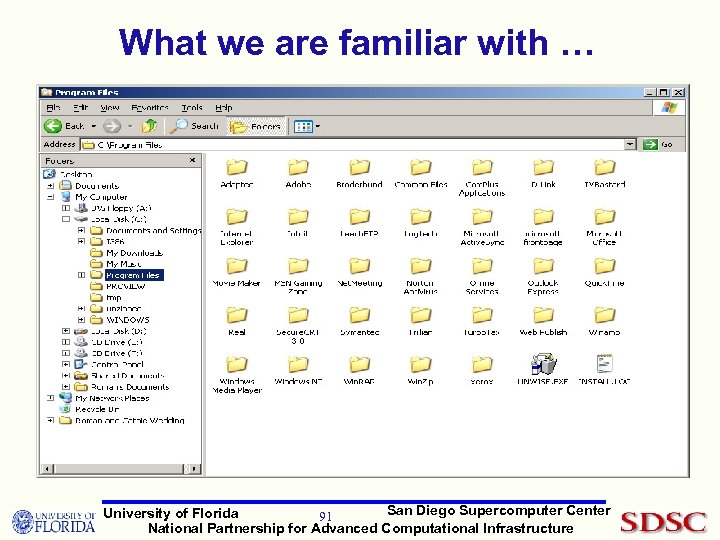Open the Edit menu

coord(80,107)
